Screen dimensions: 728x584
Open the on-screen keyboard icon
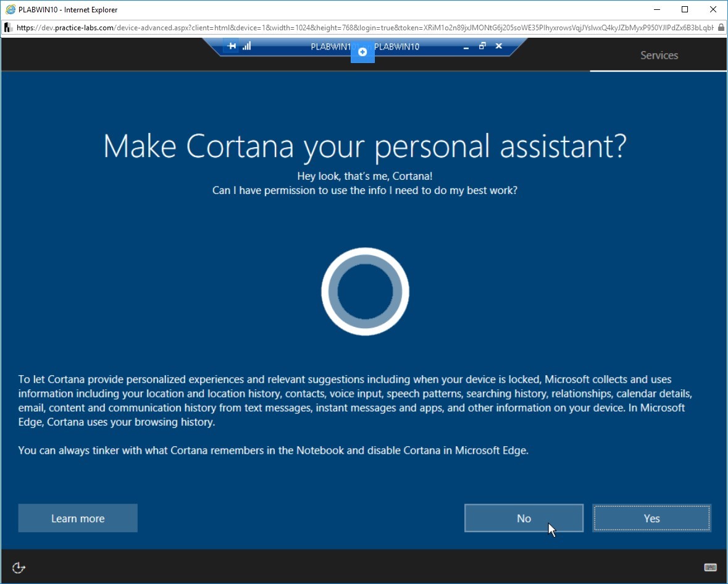(x=710, y=567)
